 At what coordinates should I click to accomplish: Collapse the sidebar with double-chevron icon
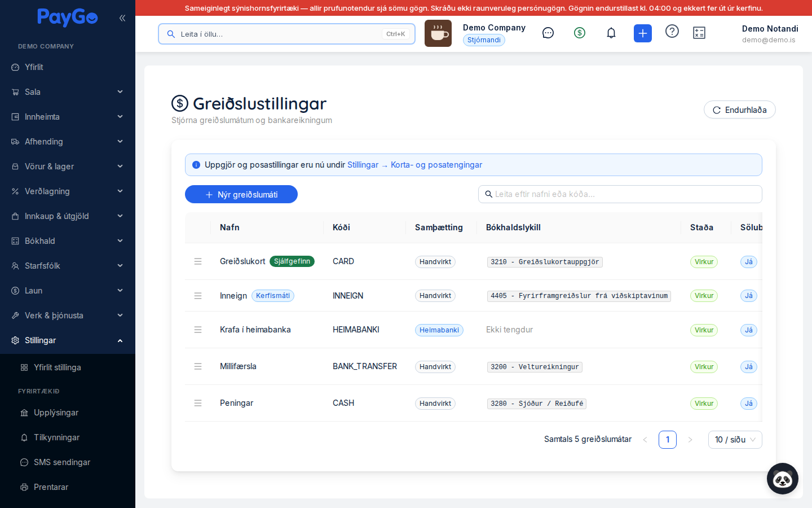(x=122, y=18)
